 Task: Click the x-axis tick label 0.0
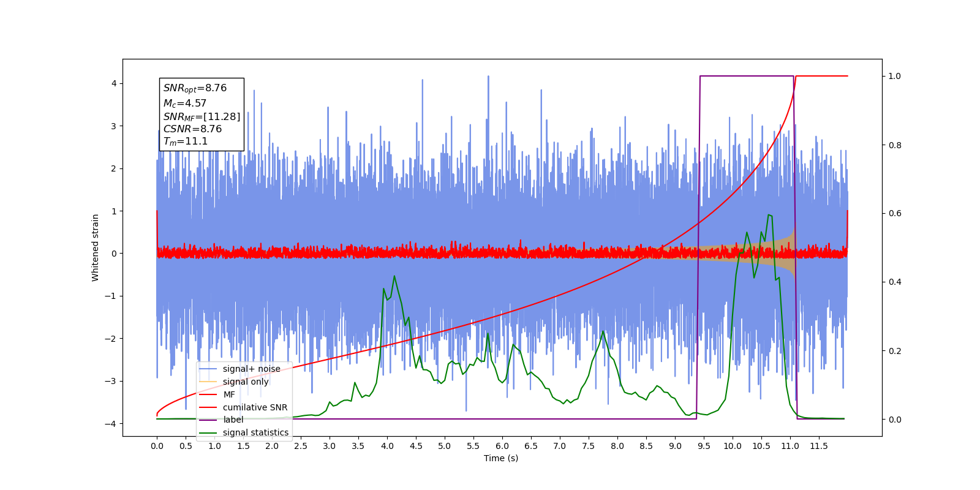(157, 446)
